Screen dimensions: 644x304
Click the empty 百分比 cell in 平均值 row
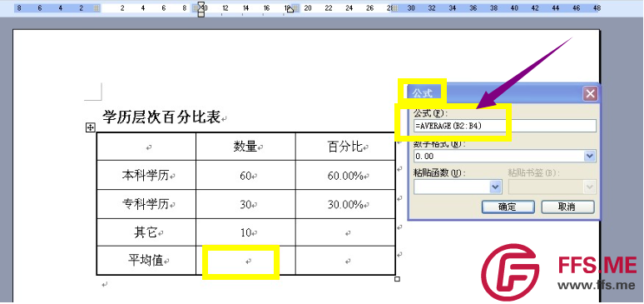[345, 261]
